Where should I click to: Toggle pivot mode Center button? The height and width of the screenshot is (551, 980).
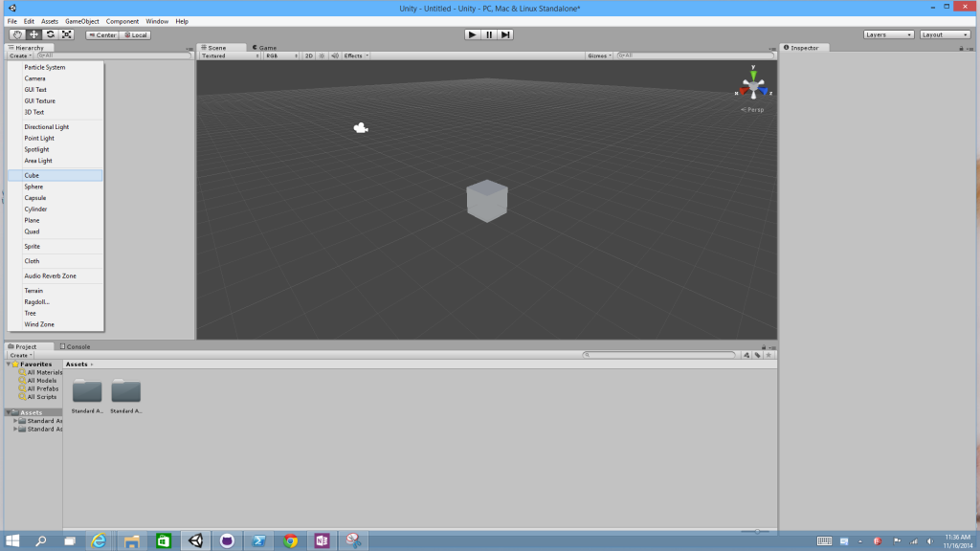coord(101,35)
